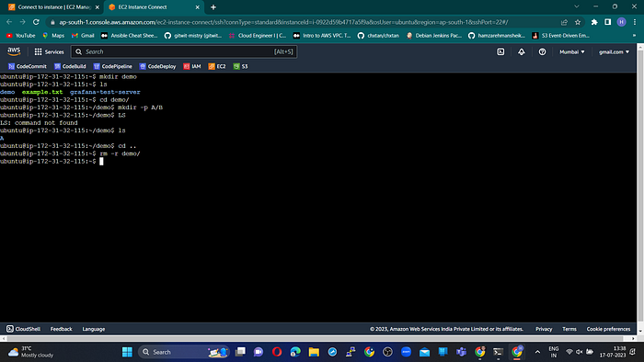Open the CodePipeline favorite shortcut
The image size is (644, 362).
point(113,66)
